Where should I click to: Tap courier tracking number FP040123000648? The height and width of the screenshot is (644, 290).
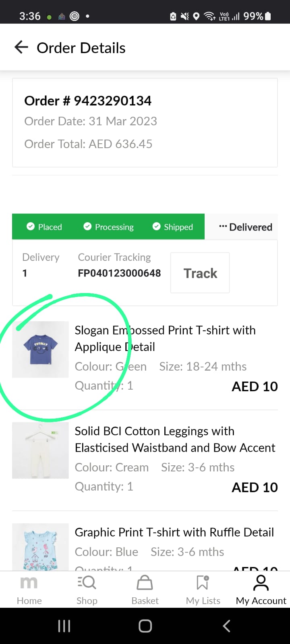(119, 273)
